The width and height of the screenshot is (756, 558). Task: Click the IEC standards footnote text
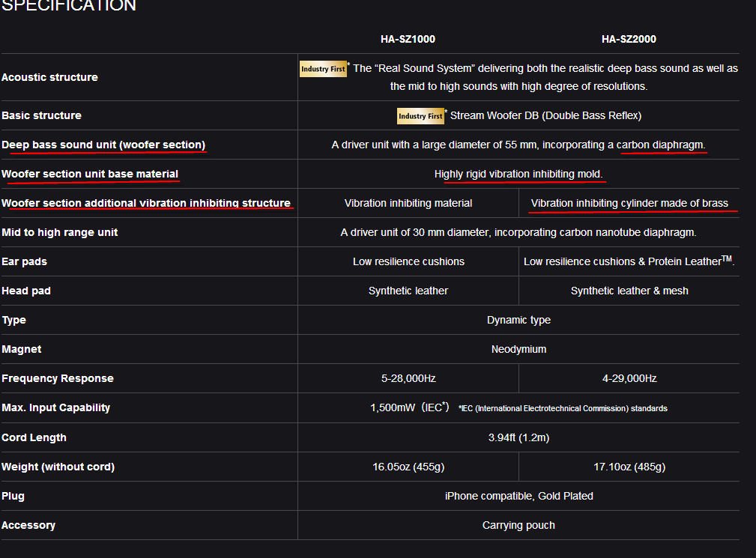click(x=563, y=409)
